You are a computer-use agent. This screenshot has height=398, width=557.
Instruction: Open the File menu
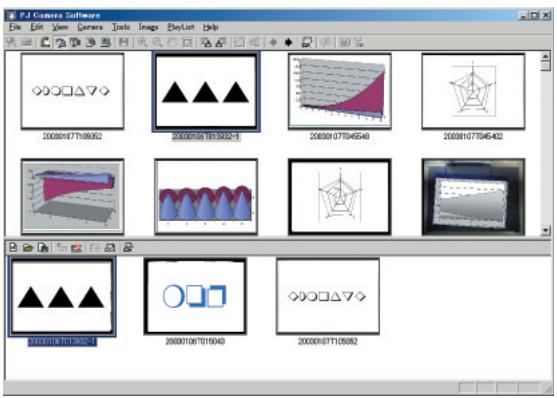pos(15,27)
